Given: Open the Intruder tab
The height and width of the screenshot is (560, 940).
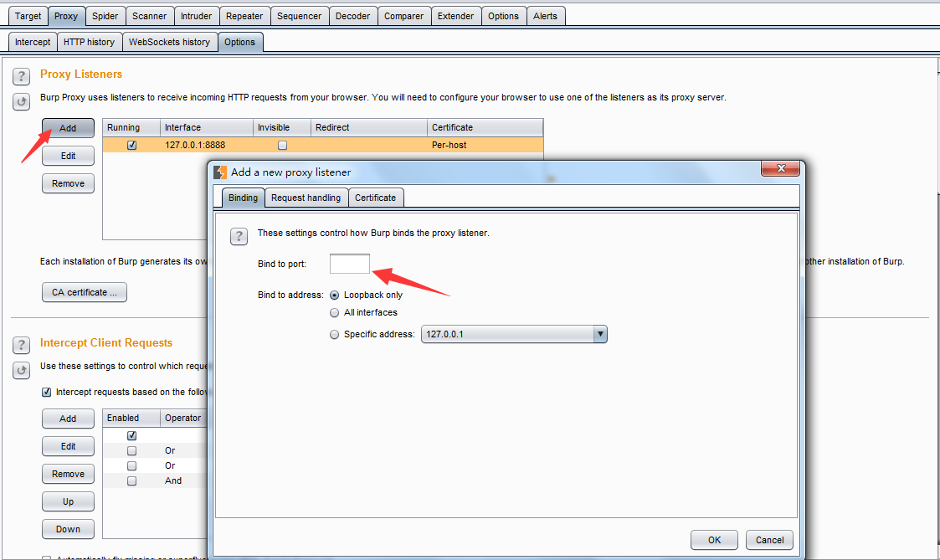Looking at the screenshot, I should click(x=196, y=16).
